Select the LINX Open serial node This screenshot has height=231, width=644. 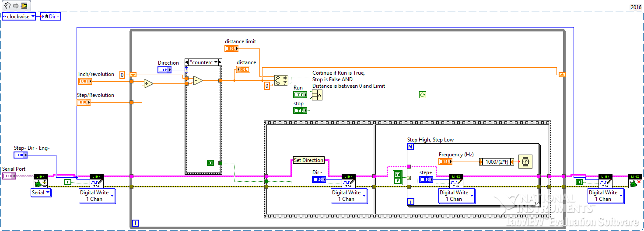click(41, 181)
